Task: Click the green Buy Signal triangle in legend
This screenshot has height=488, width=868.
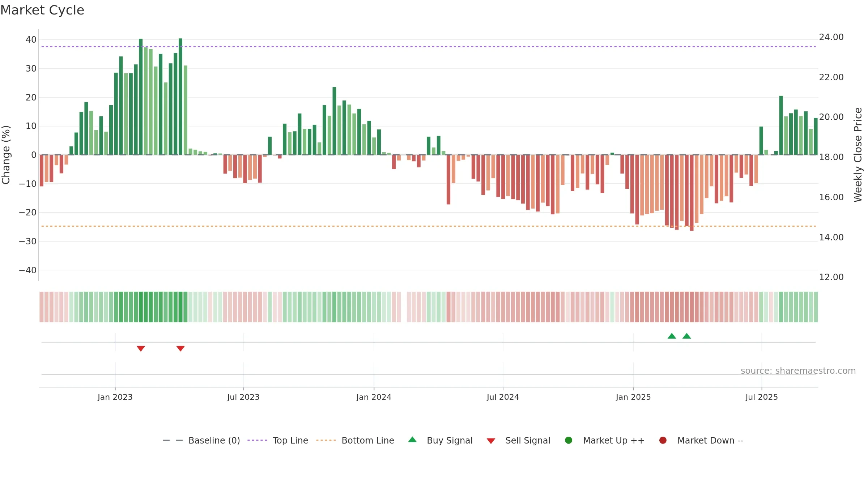Action: pyautogui.click(x=412, y=440)
